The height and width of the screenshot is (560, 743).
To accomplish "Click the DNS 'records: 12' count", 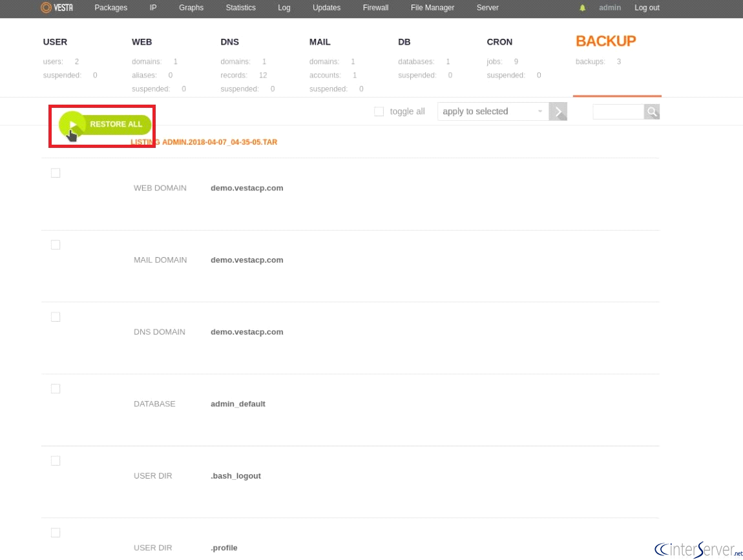I will pos(244,76).
